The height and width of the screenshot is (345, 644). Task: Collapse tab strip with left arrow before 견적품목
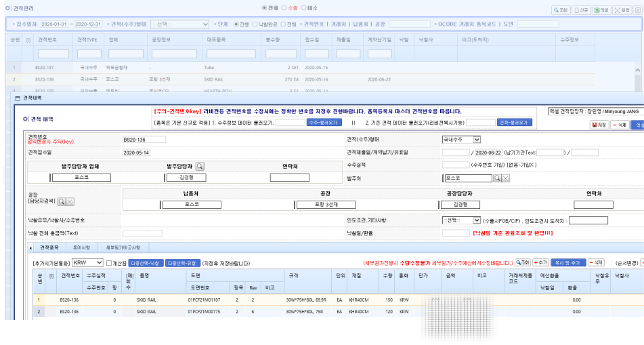click(x=30, y=247)
